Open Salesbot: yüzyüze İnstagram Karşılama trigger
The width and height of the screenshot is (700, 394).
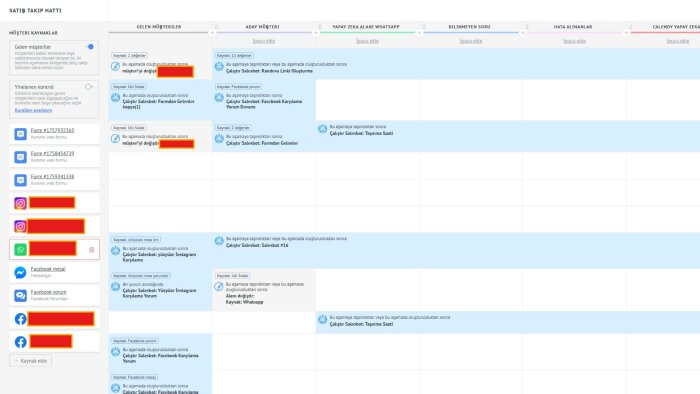[159, 257]
